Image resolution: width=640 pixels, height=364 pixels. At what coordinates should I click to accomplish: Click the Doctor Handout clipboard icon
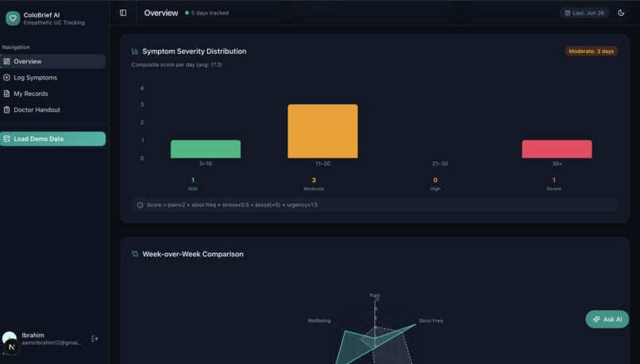[x=6, y=109]
